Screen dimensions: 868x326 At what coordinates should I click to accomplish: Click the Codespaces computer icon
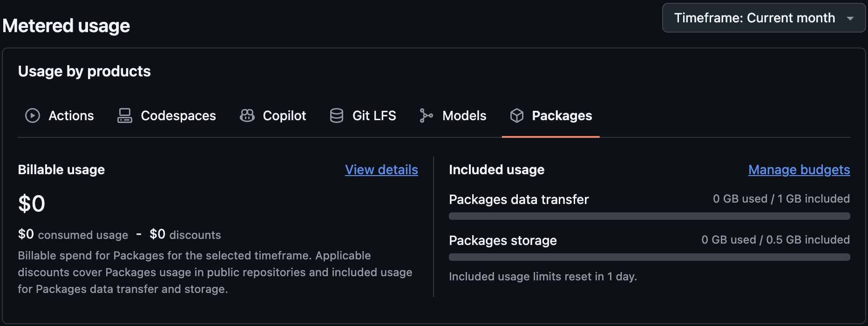tap(124, 115)
